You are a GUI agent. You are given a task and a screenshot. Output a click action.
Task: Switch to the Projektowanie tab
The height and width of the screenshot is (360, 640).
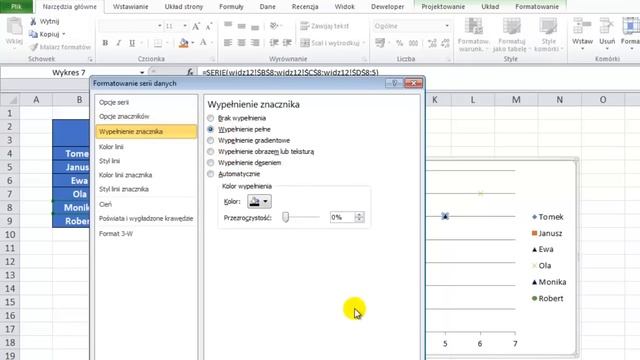pos(443,7)
